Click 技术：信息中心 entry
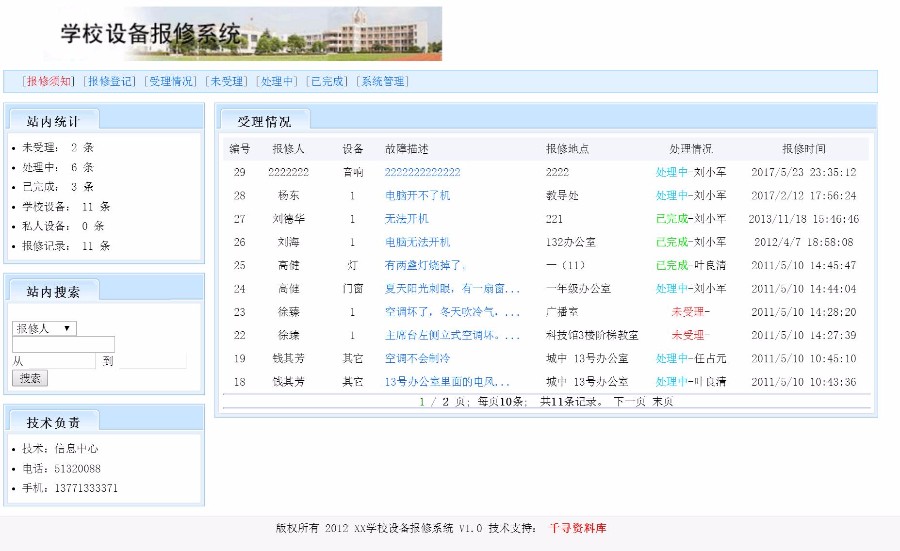This screenshot has height=551, width=900. [x=60, y=449]
